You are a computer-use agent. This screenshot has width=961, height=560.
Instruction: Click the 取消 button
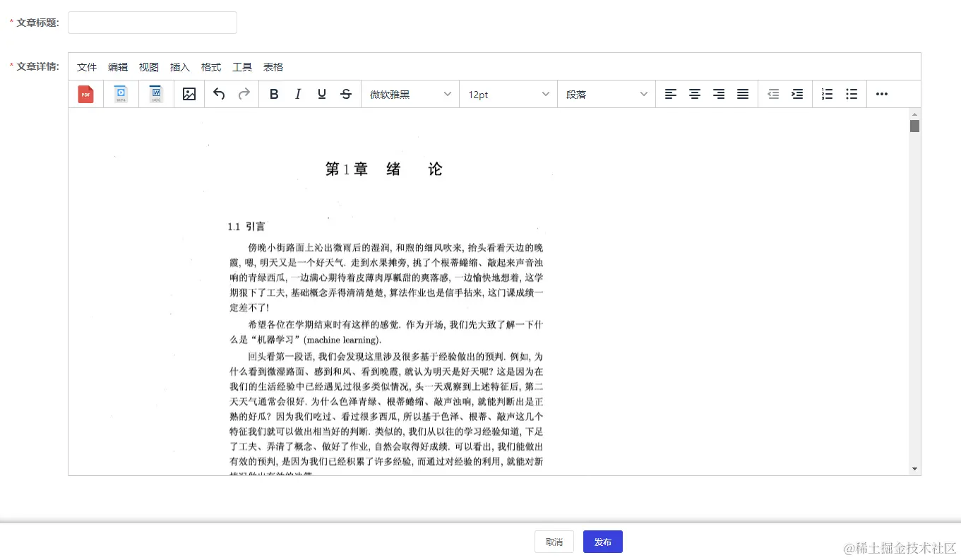[x=554, y=542]
